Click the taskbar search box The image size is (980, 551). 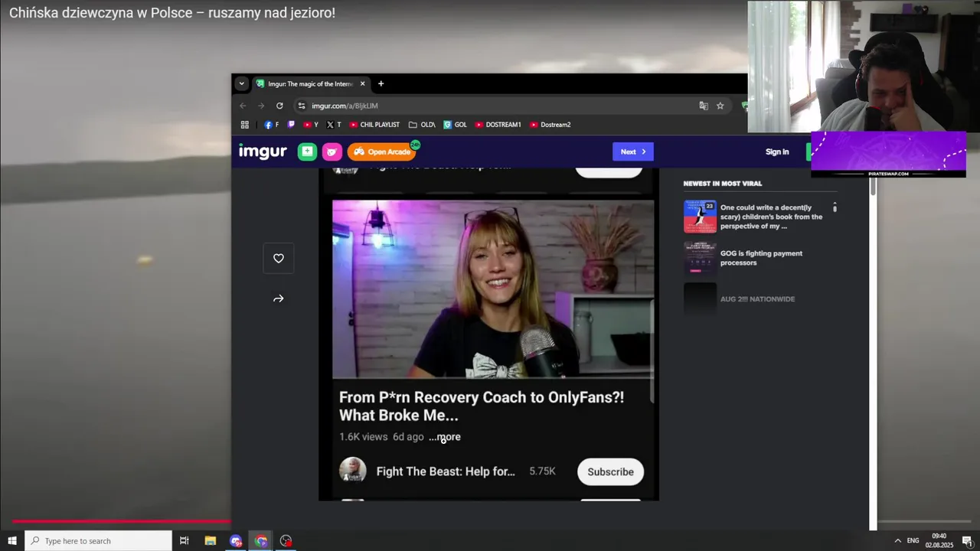tap(99, 541)
